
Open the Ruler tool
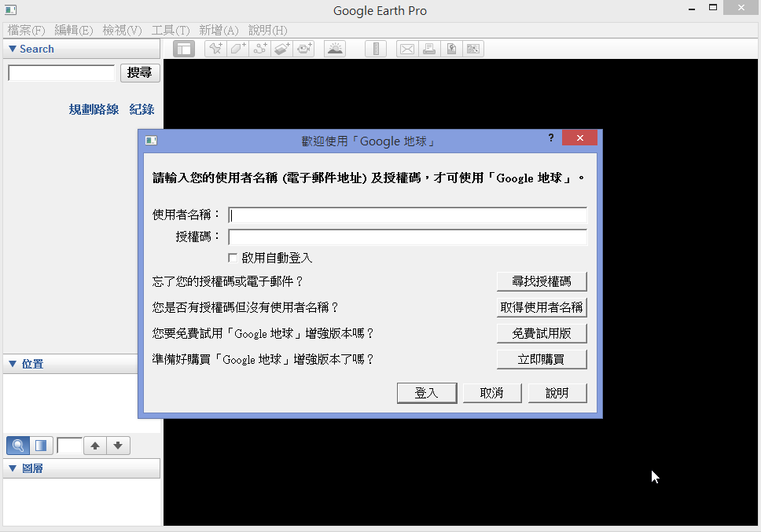376,49
